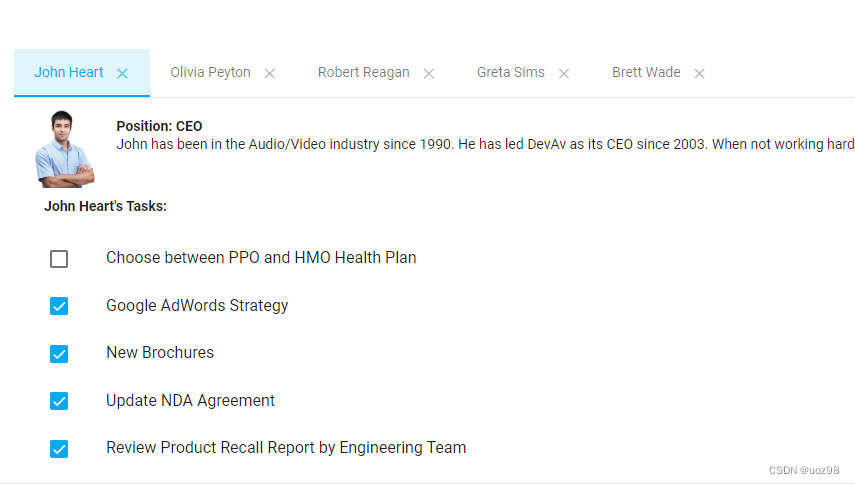This screenshot has width=855, height=484.
Task: Close the John Heart tab
Action: click(x=122, y=73)
